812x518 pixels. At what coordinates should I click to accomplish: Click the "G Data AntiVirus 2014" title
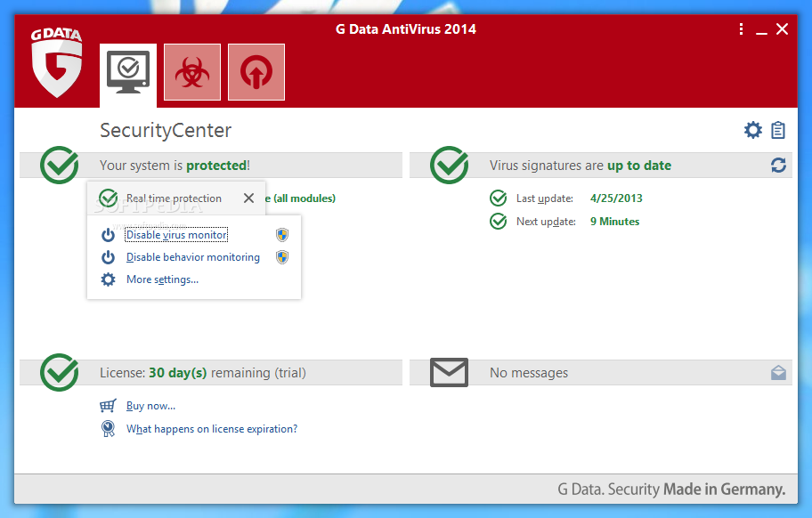tap(405, 29)
